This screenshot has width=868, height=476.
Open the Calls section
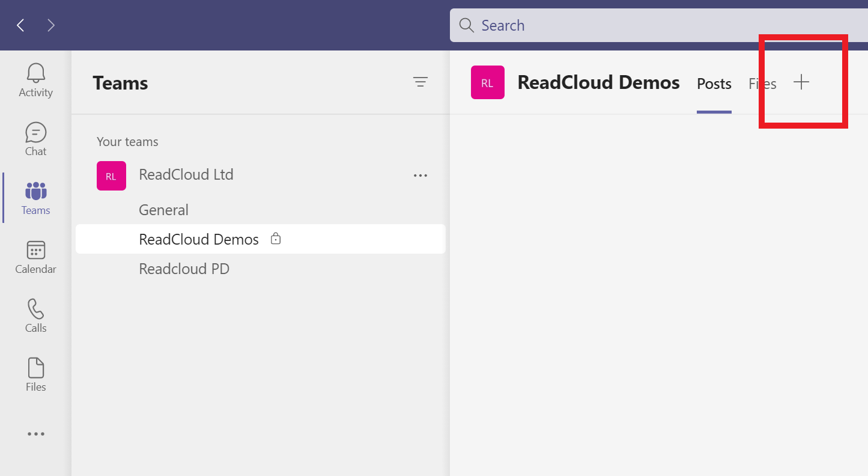[x=35, y=315]
